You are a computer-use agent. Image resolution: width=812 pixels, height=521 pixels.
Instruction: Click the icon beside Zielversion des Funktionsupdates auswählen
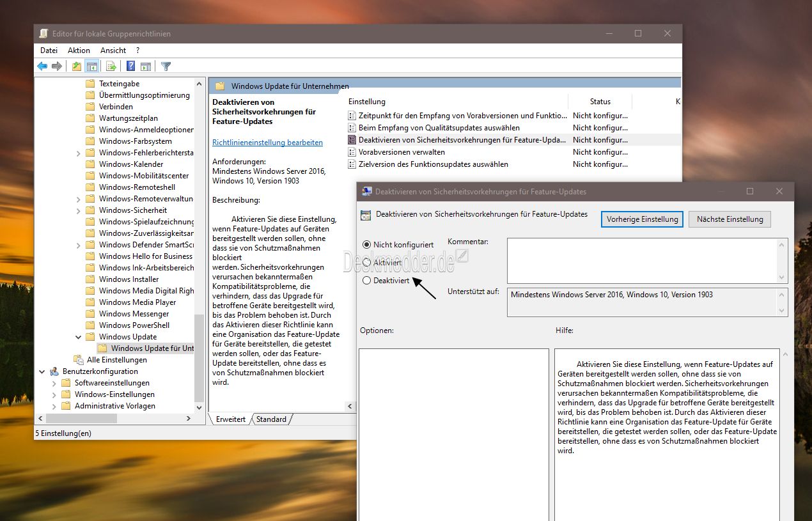pyautogui.click(x=352, y=164)
